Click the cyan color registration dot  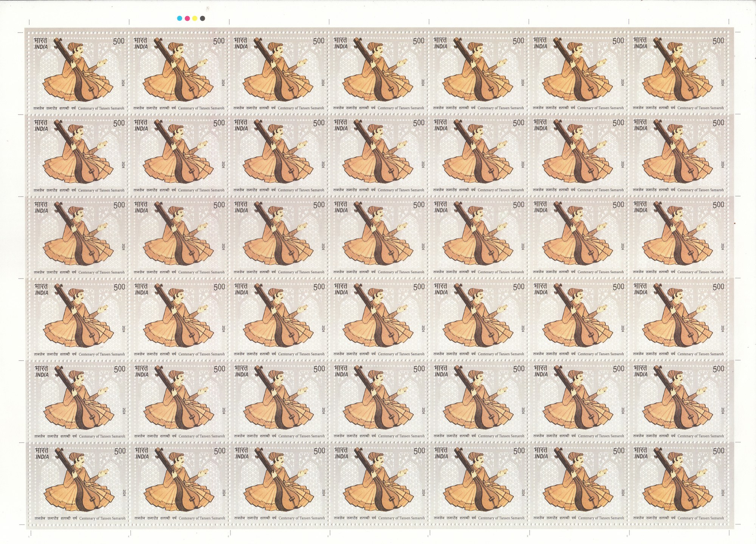point(180,18)
